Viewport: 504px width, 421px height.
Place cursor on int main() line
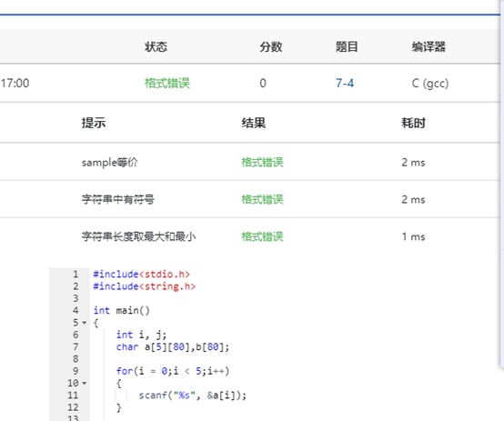122,310
